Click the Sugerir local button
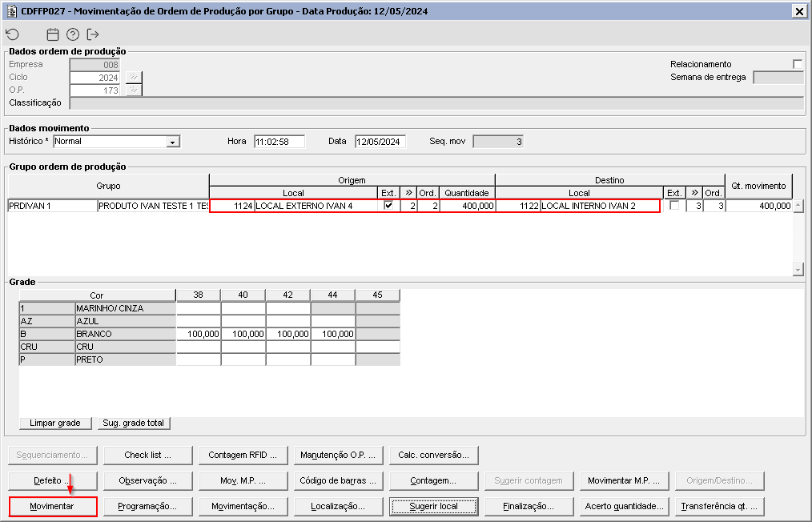Viewport: 812px width, 522px height. (x=433, y=507)
